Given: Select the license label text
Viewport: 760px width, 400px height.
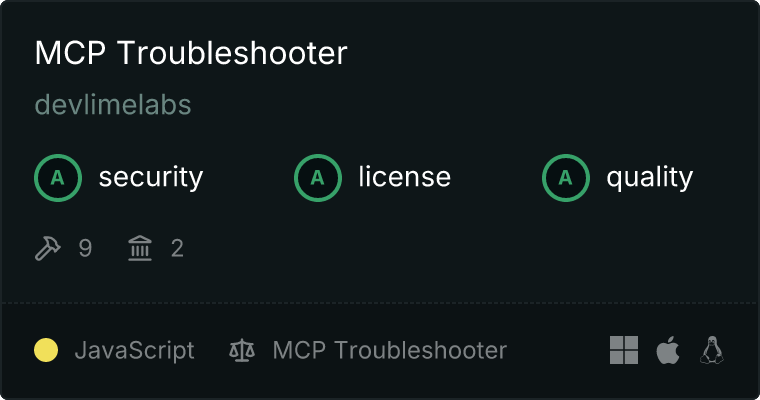Looking at the screenshot, I should [x=405, y=176].
